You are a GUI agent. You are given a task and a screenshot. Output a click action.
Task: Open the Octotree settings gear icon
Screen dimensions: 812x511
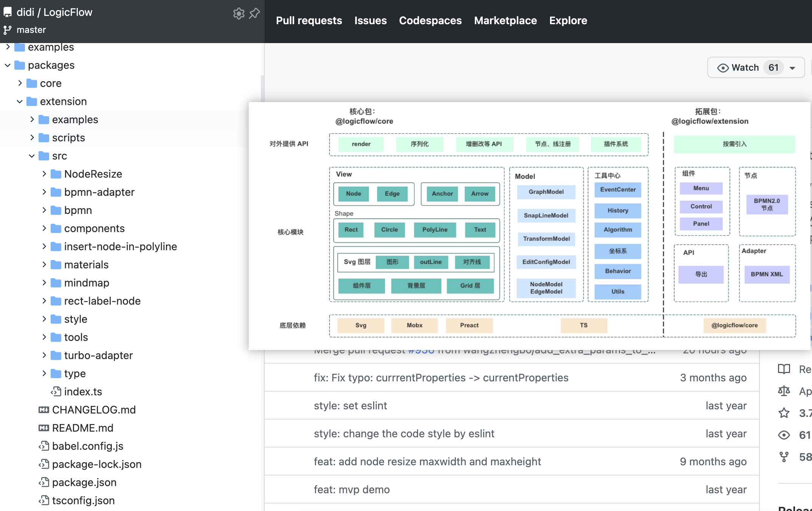click(x=239, y=14)
